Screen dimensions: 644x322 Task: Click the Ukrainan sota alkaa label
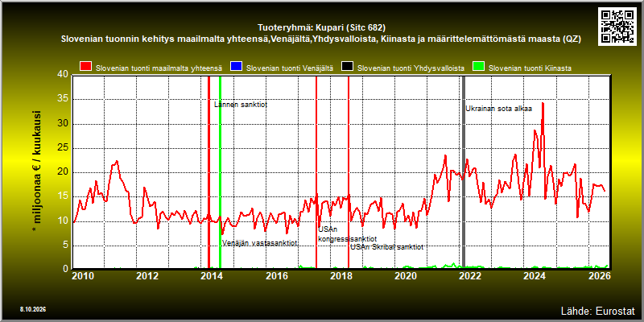click(498, 109)
